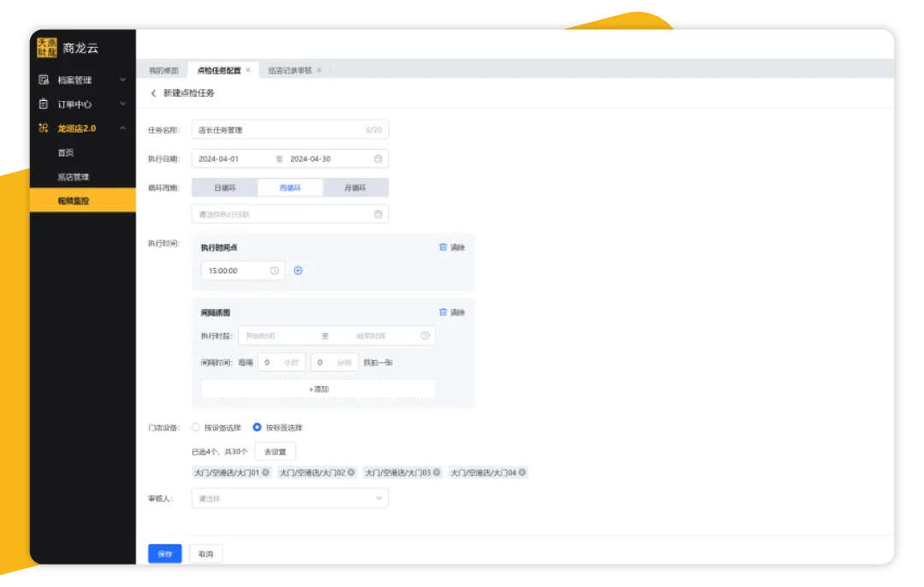Expand the 档案管理 menu chevron
The image size is (924, 587).
[x=123, y=80]
